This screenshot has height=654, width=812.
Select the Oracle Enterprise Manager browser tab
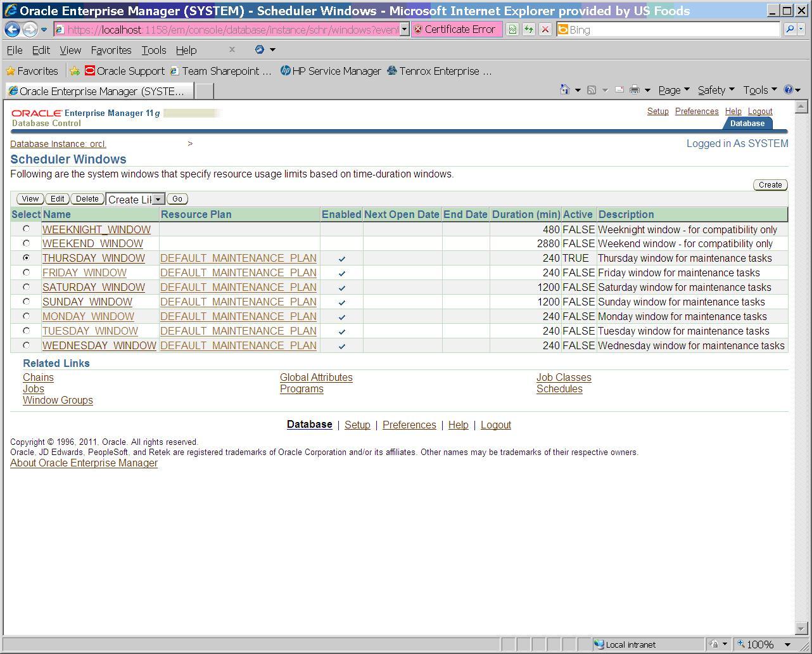coord(98,91)
